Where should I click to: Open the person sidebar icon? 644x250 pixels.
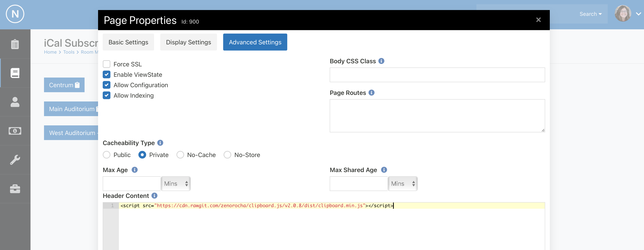point(15,102)
